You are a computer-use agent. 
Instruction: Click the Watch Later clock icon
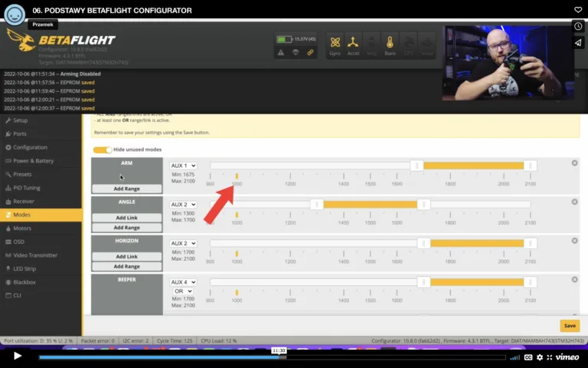[578, 26]
